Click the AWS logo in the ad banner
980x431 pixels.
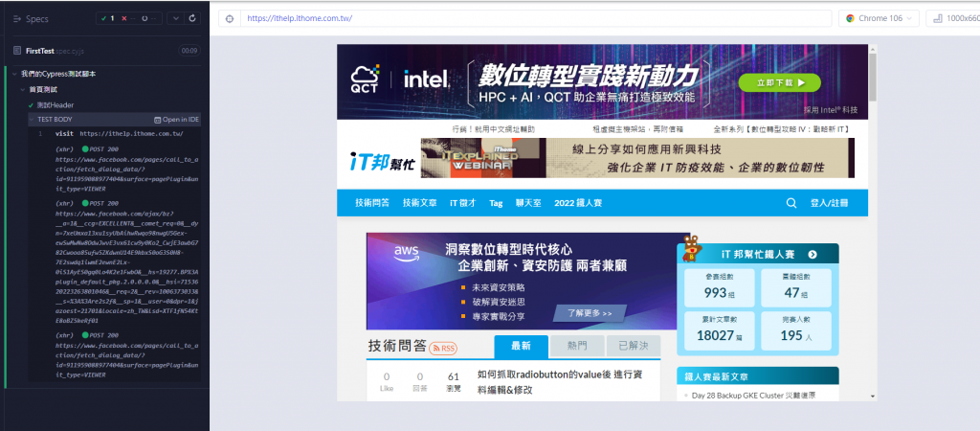406,253
